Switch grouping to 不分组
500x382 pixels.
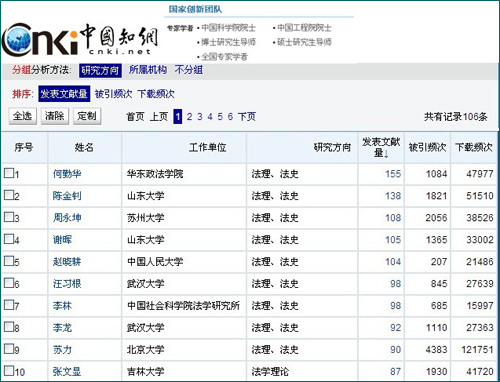(x=189, y=70)
